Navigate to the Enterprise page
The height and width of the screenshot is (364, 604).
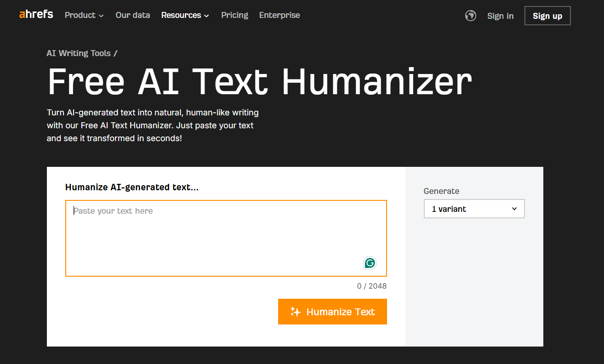coord(279,15)
